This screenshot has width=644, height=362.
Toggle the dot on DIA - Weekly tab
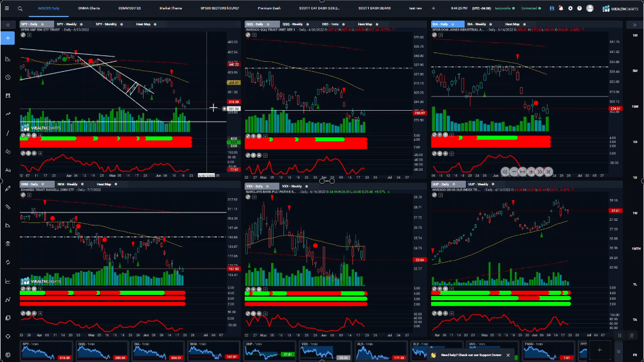coord(491,24)
